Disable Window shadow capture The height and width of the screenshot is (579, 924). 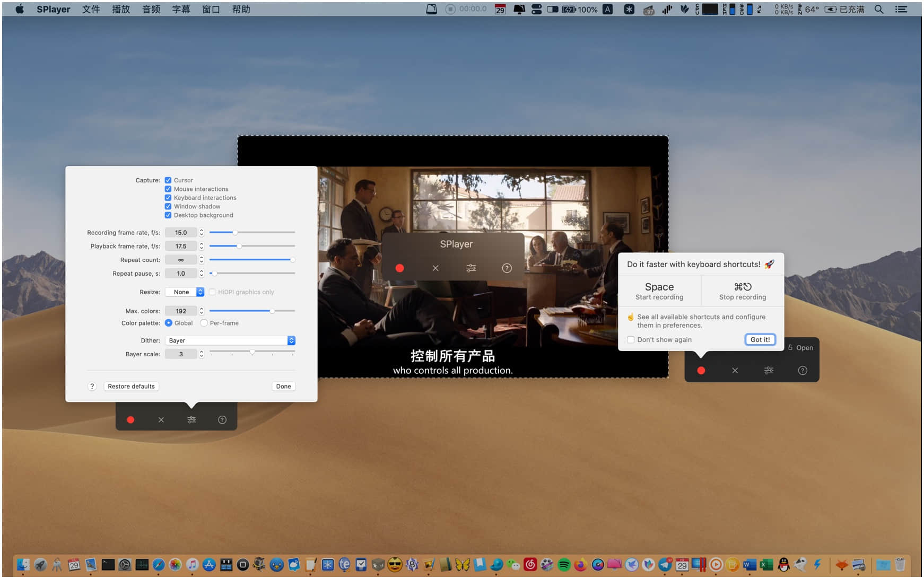pos(168,206)
